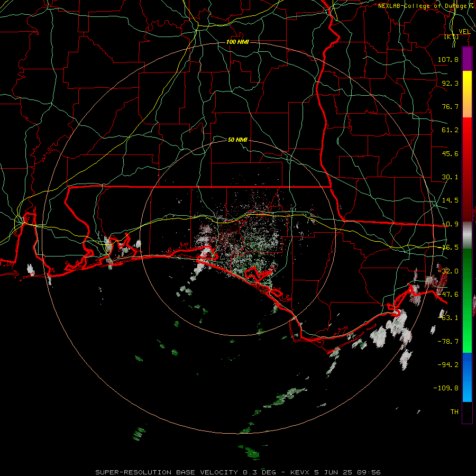Click the 100 NMI range ring label
This screenshot has height=476, width=476.
click(x=237, y=42)
